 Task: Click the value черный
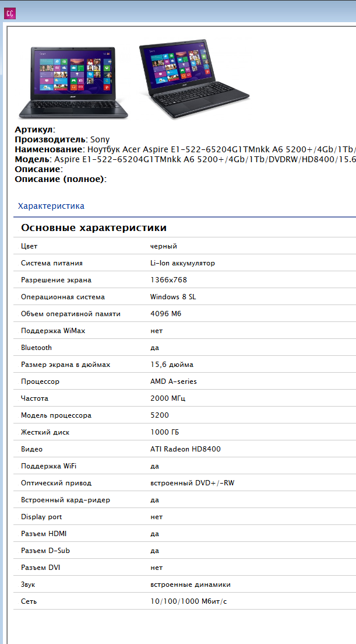point(164,246)
